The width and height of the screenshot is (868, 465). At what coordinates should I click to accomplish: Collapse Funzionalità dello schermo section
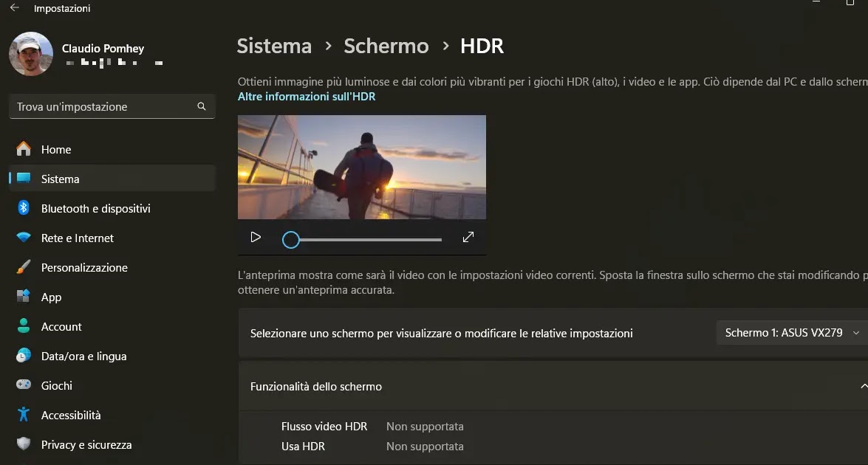862,387
